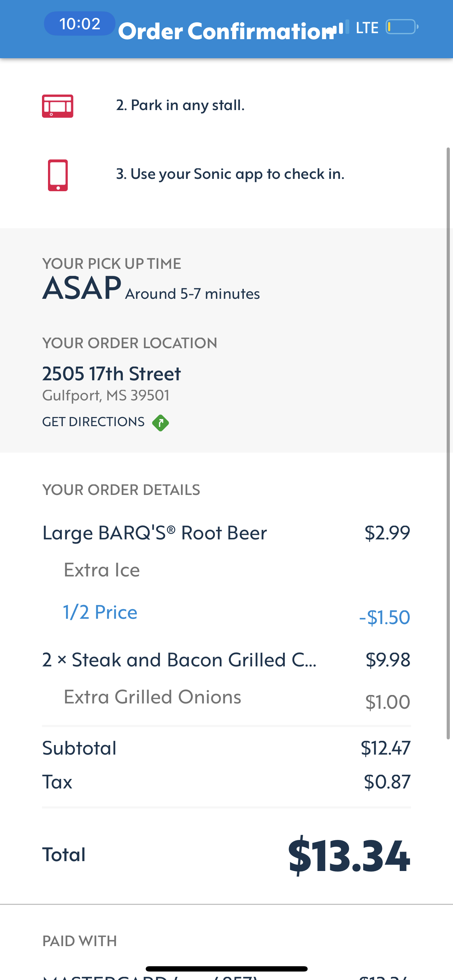Select the Large BARQ'S Root Beer item
Viewport: 453px width, 980px height.
click(155, 533)
